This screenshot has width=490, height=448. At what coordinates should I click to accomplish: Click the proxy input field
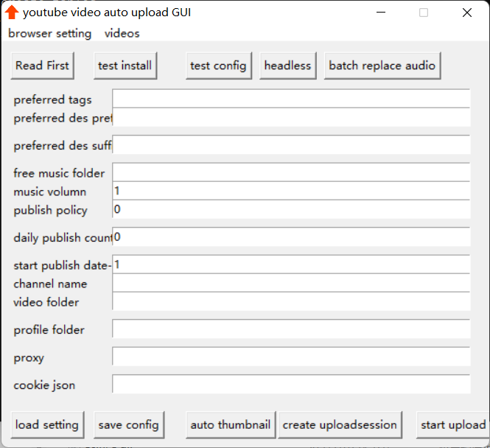(x=291, y=356)
